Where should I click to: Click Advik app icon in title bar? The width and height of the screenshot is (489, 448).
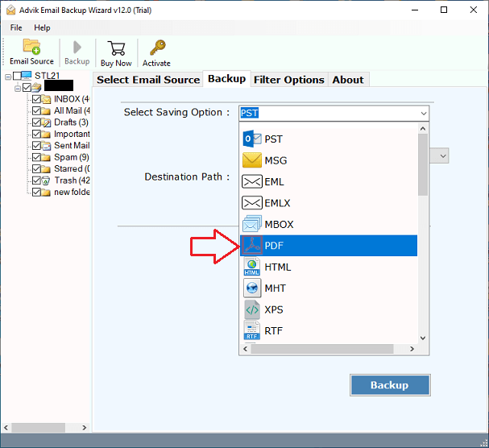click(11, 10)
